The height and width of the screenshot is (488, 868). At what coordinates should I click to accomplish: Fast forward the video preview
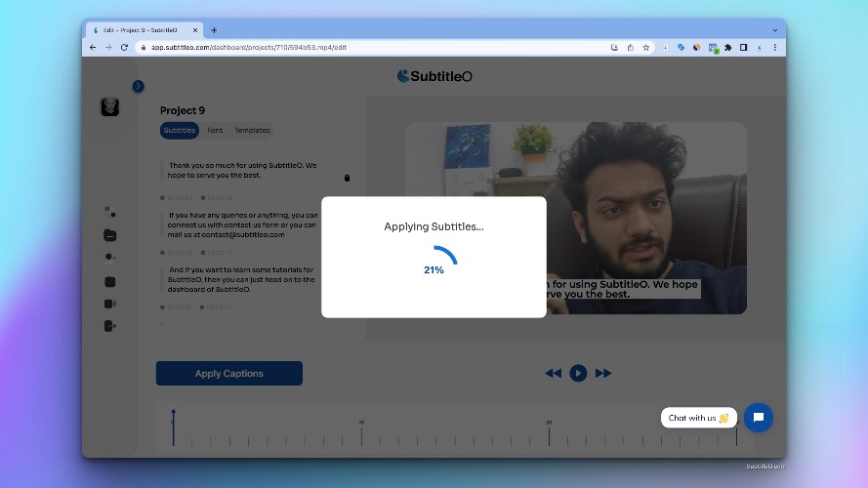(x=602, y=373)
